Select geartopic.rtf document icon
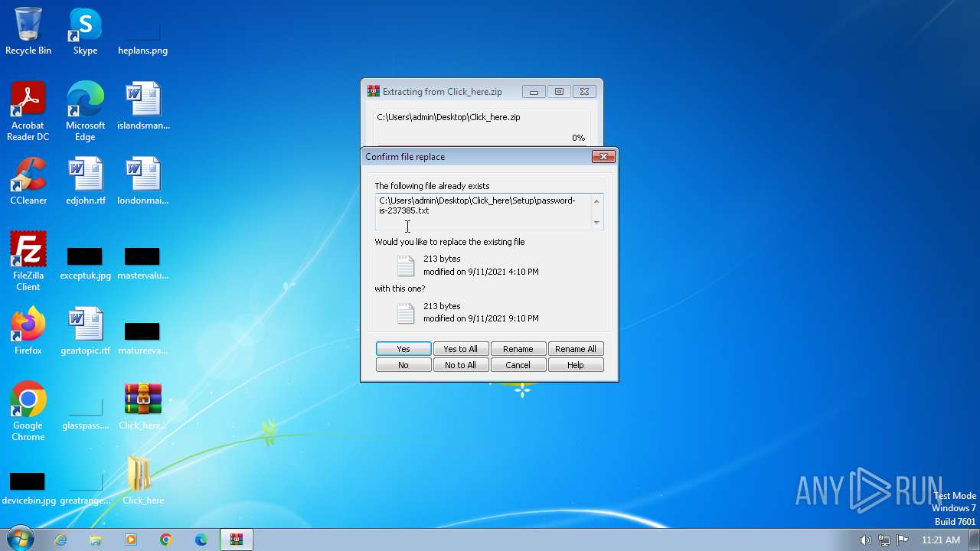The height and width of the screenshot is (551, 980). (x=85, y=331)
